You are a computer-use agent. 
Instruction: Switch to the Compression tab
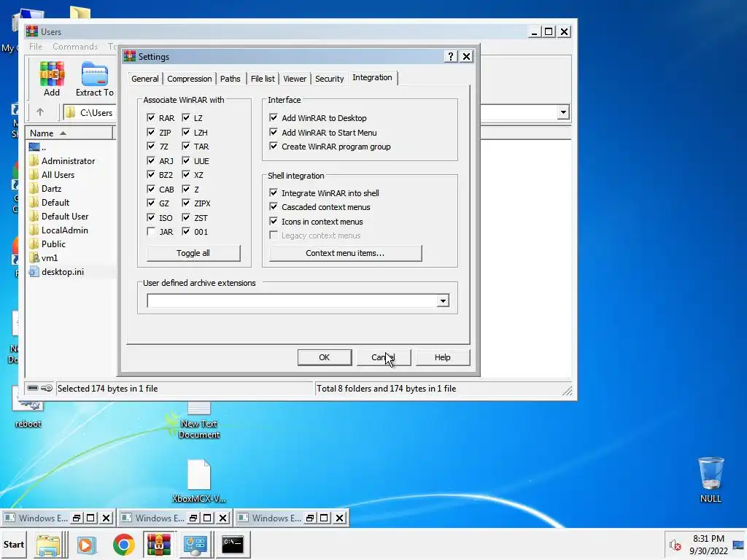click(189, 79)
